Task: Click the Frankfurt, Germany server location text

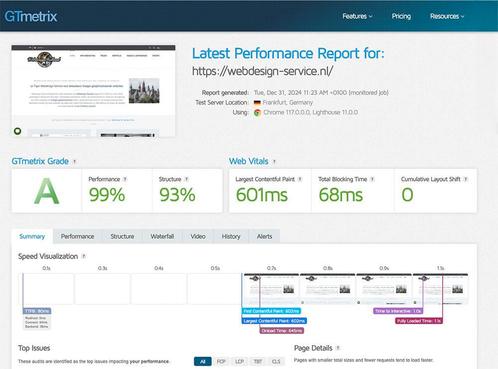Action: (288, 102)
